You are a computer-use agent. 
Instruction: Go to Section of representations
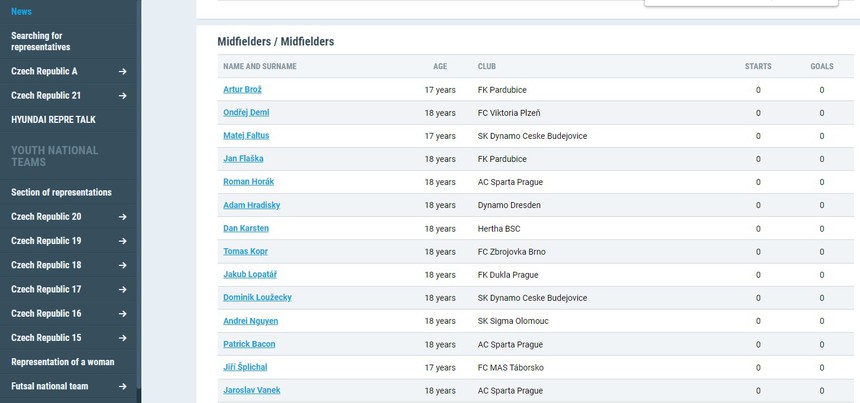pos(61,192)
